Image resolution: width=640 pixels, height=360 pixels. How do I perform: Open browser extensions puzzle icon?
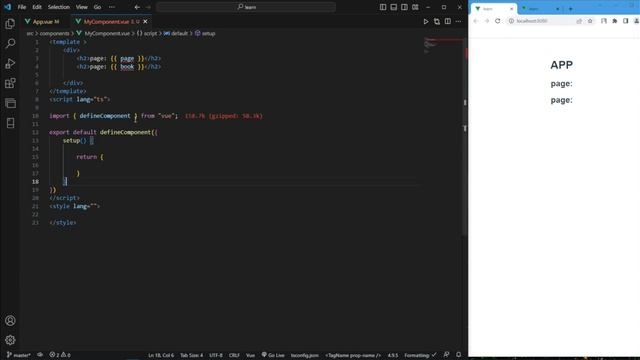615,21
